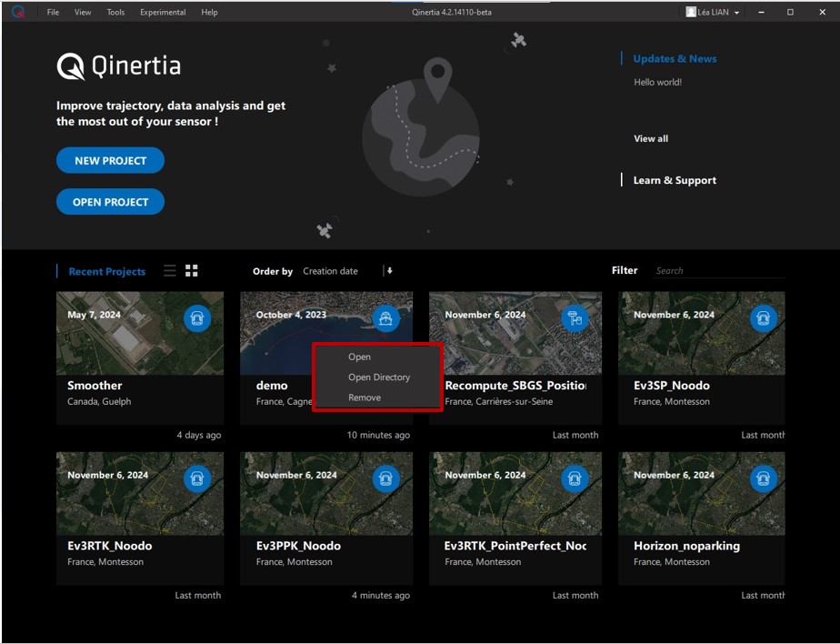Image resolution: width=840 pixels, height=644 pixels.
Task: Open the View menu
Action: 83,12
